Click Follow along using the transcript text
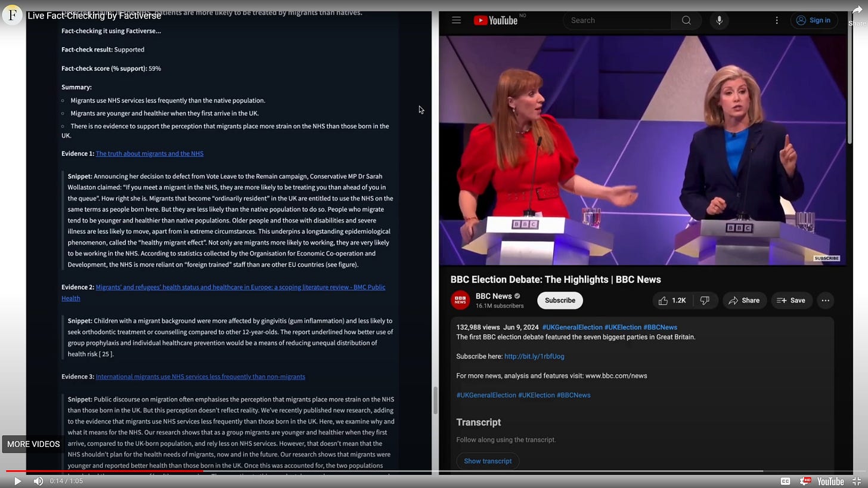This screenshot has width=868, height=488. coord(506,440)
